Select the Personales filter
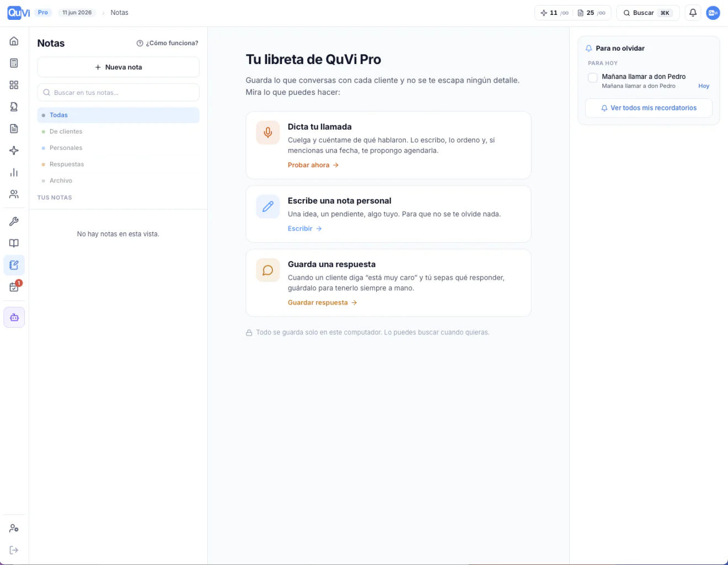This screenshot has width=728, height=565. [x=118, y=148]
